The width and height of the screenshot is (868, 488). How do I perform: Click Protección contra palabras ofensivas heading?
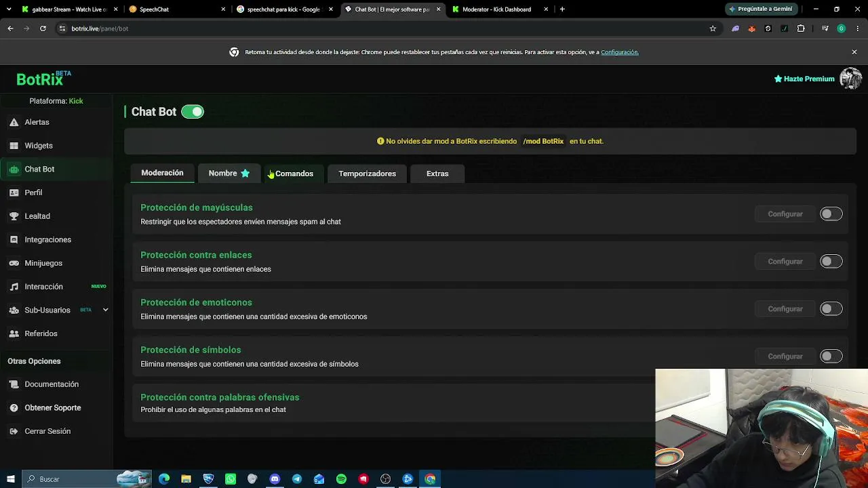coord(220,397)
